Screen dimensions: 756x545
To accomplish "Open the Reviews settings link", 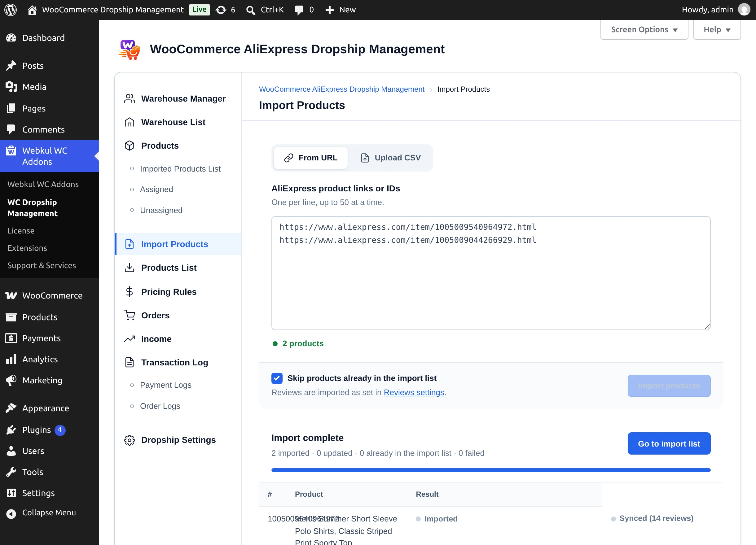I will 414,392.
